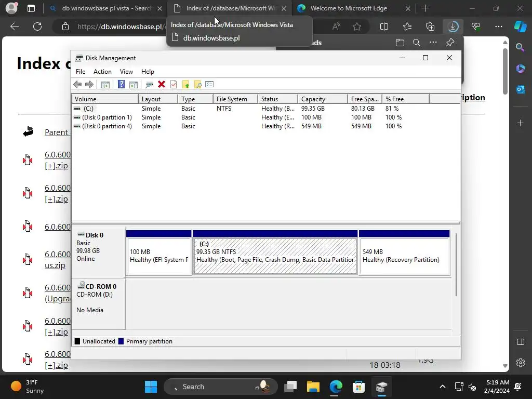Select the Disk 0 label panel
The height and width of the screenshot is (399, 532).
click(x=98, y=252)
